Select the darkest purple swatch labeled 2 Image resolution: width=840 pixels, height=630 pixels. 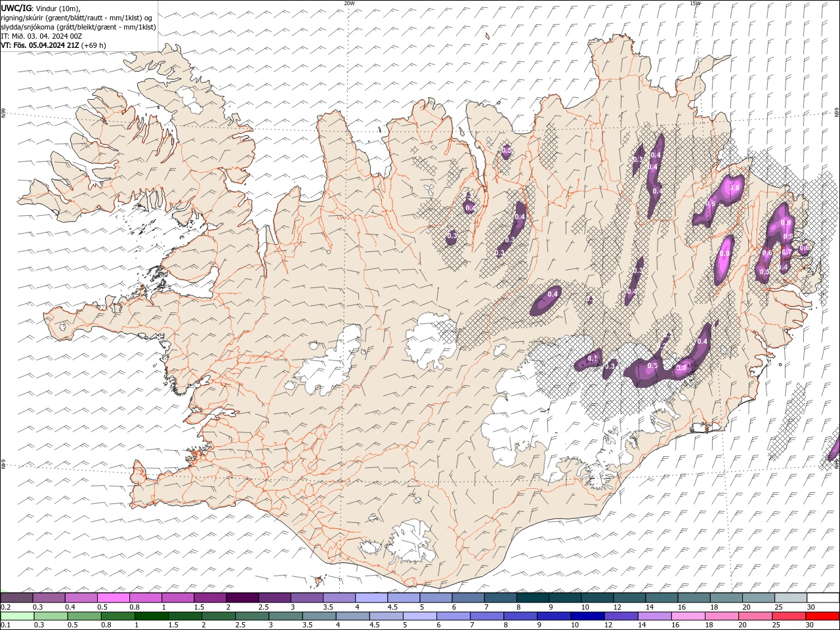(x=241, y=597)
